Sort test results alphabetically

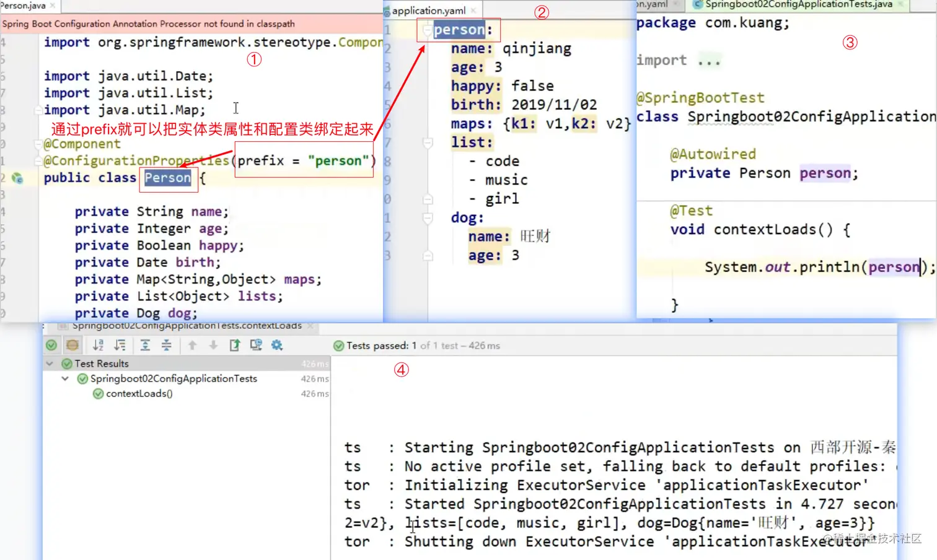(98, 345)
